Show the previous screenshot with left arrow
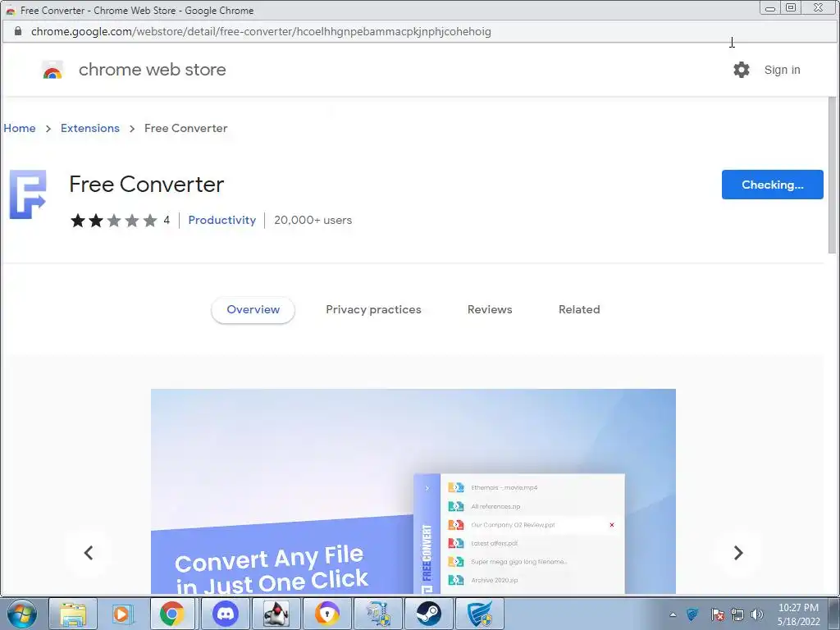The width and height of the screenshot is (840, 630). [x=89, y=553]
